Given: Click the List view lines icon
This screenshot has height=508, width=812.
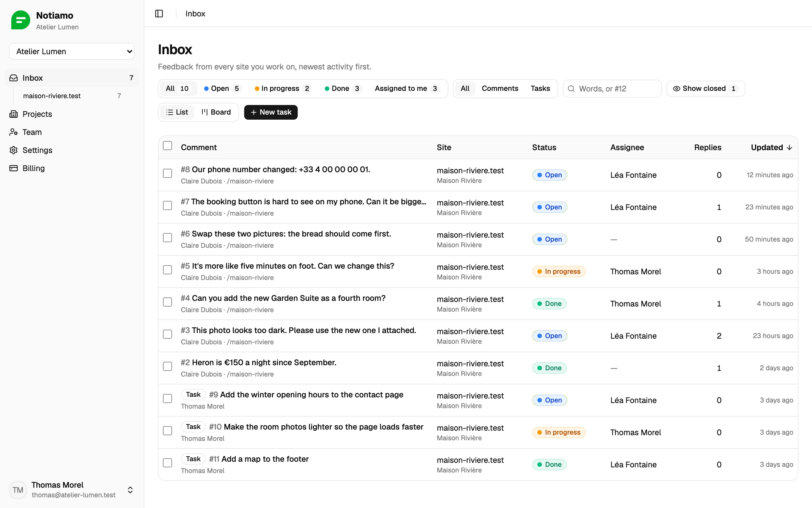Looking at the screenshot, I should [169, 112].
